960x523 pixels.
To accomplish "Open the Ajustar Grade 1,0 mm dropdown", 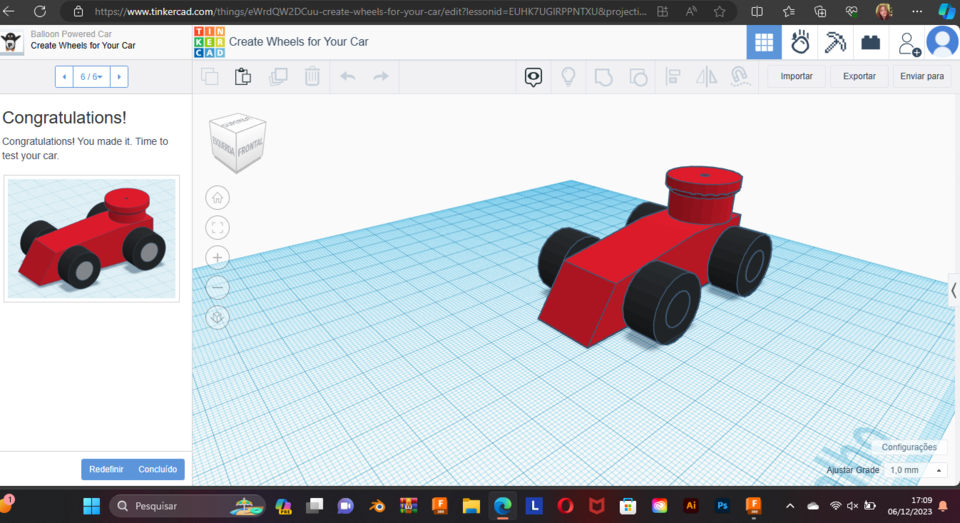I will coord(915,470).
